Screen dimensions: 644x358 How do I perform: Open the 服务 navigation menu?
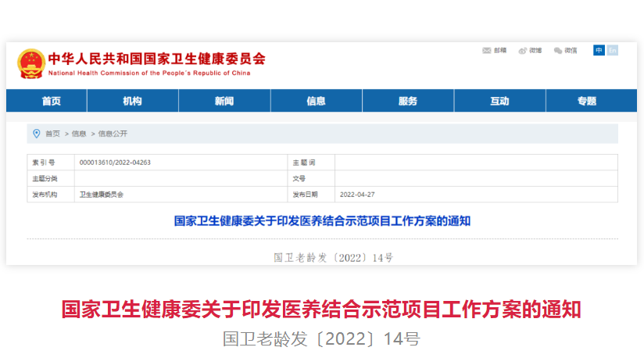407,102
